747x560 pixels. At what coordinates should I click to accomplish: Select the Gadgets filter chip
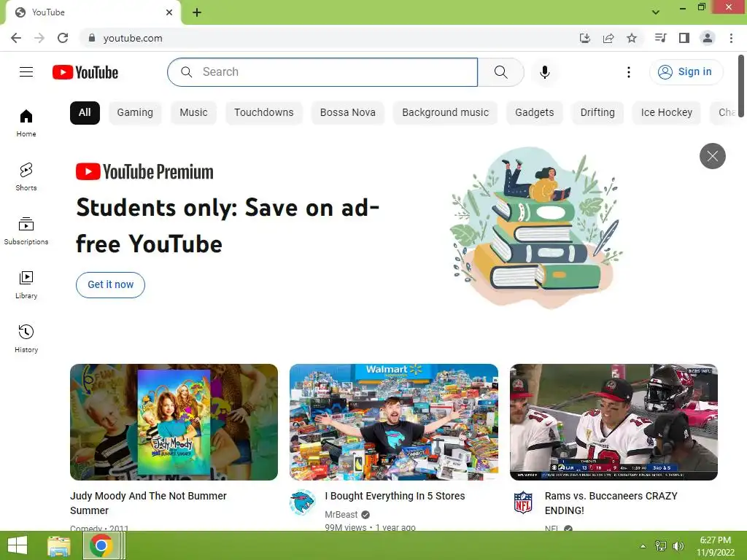point(534,113)
